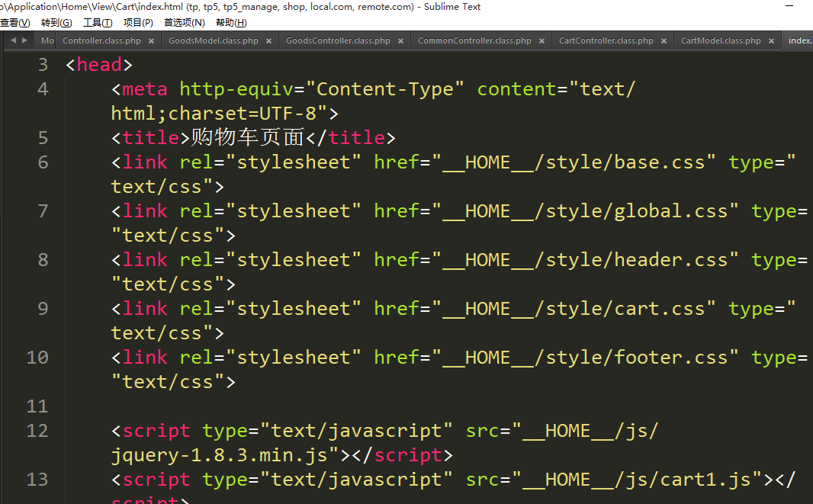813x504 pixels.
Task: Switch to the GoodsController.class.php tab
Action: coord(338,41)
